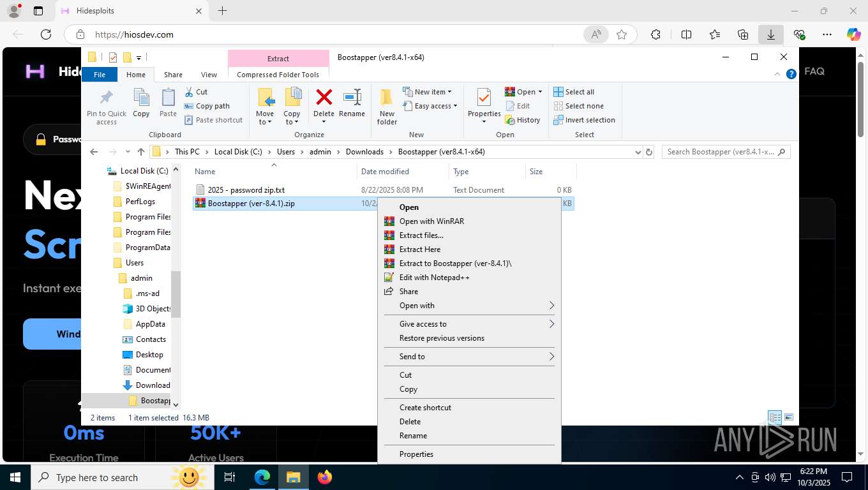Click Edge favorites star icon
The height and width of the screenshot is (490, 868).
[x=622, y=34]
